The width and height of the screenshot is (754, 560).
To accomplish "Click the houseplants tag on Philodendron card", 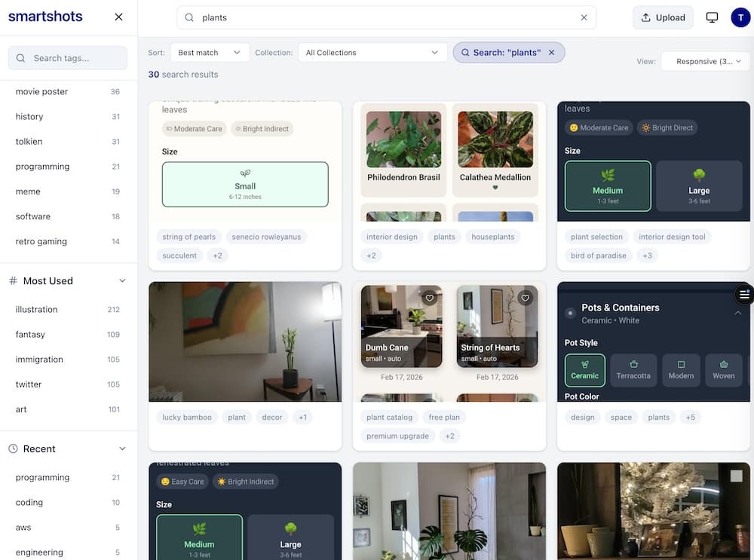I will (493, 236).
